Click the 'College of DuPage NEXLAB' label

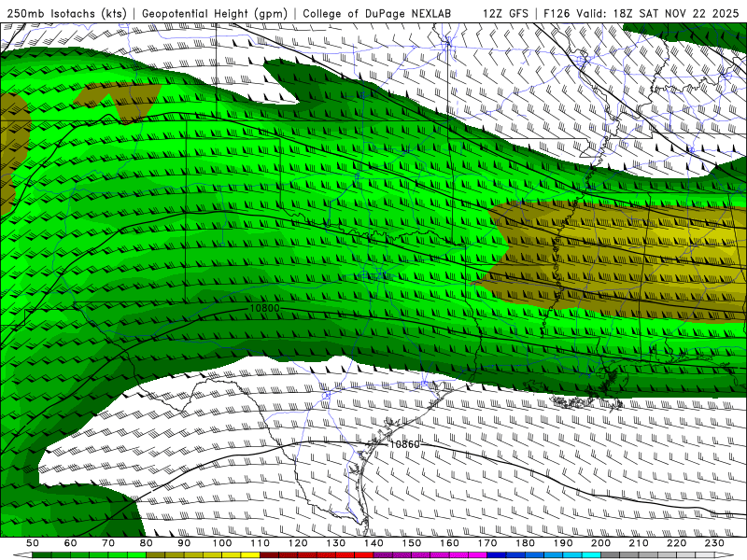377,13
